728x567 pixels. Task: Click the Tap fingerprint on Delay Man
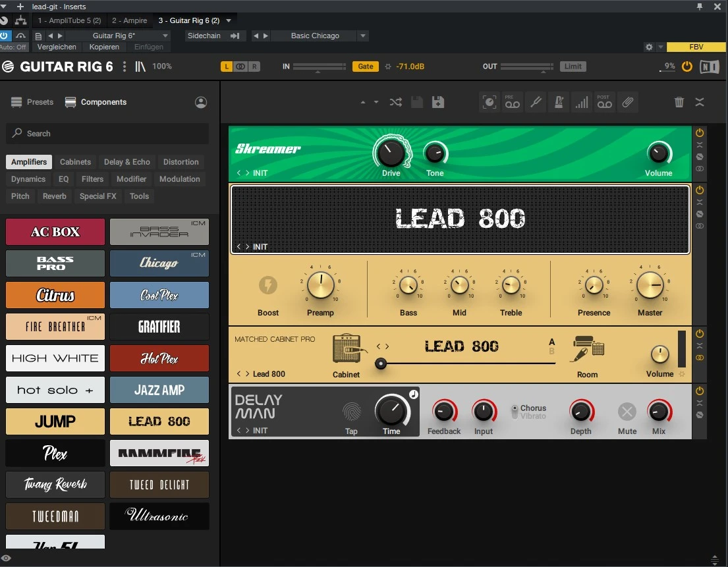[351, 411]
